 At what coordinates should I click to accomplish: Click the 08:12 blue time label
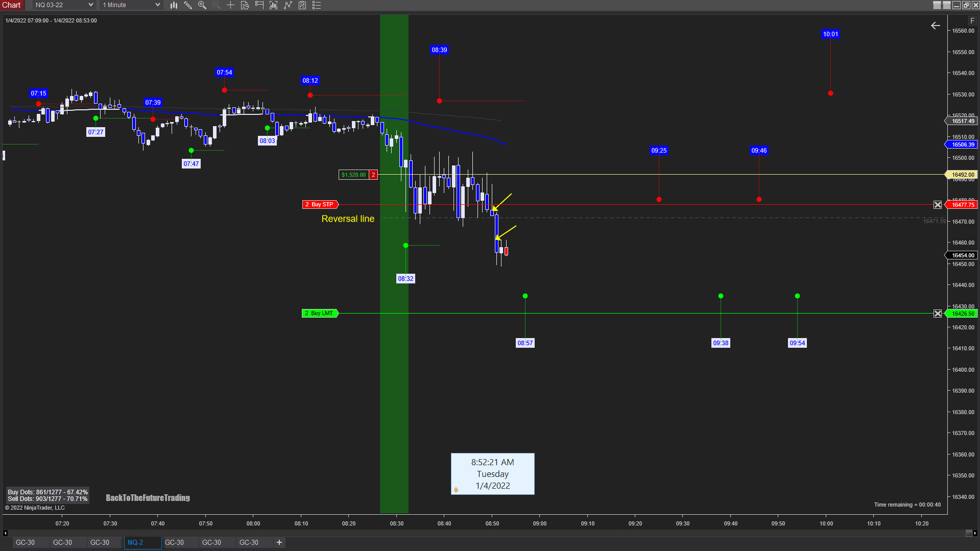tap(310, 81)
